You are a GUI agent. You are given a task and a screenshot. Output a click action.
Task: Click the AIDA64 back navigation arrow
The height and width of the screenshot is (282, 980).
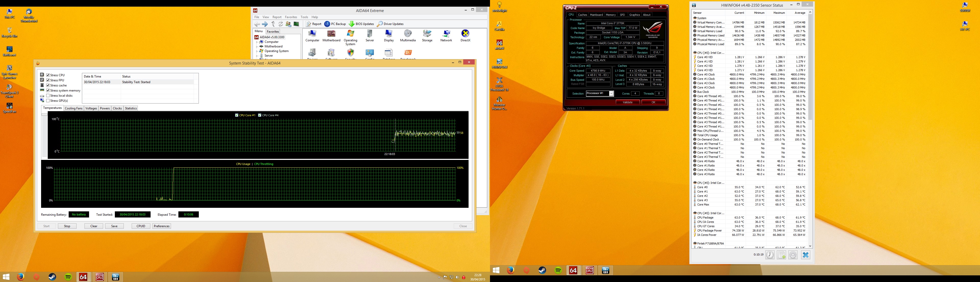click(x=257, y=24)
